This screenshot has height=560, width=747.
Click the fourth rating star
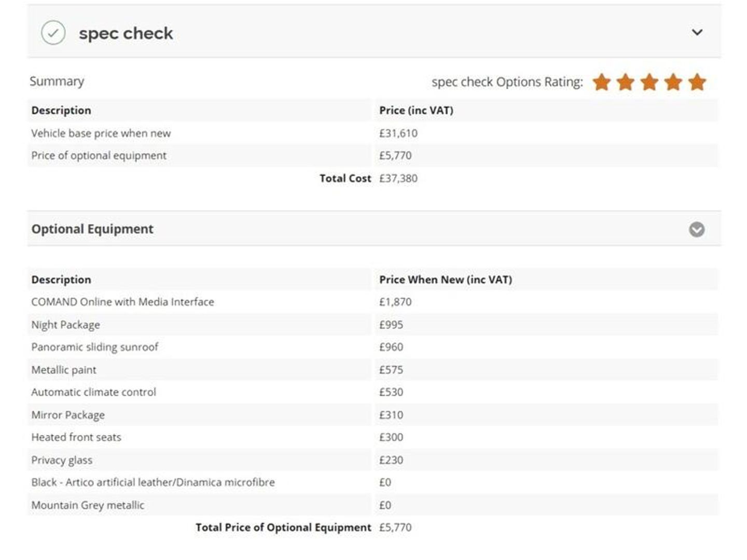[x=673, y=82]
